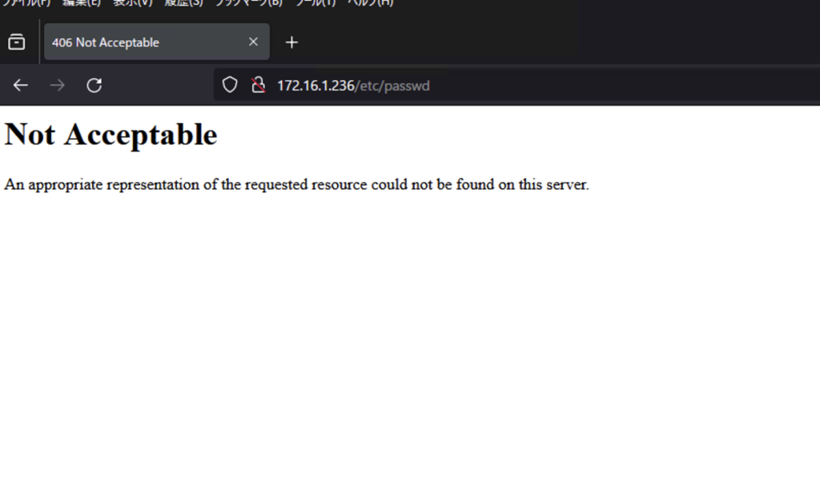Open Firefox View icon left of tabs
Image resolution: width=820 pixels, height=504 pixels.
pos(17,42)
